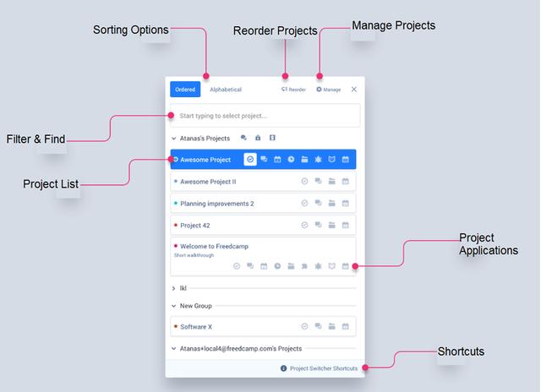Open Files folder icon for Awesome Project II
This screenshot has width=541, height=392.
(331, 181)
